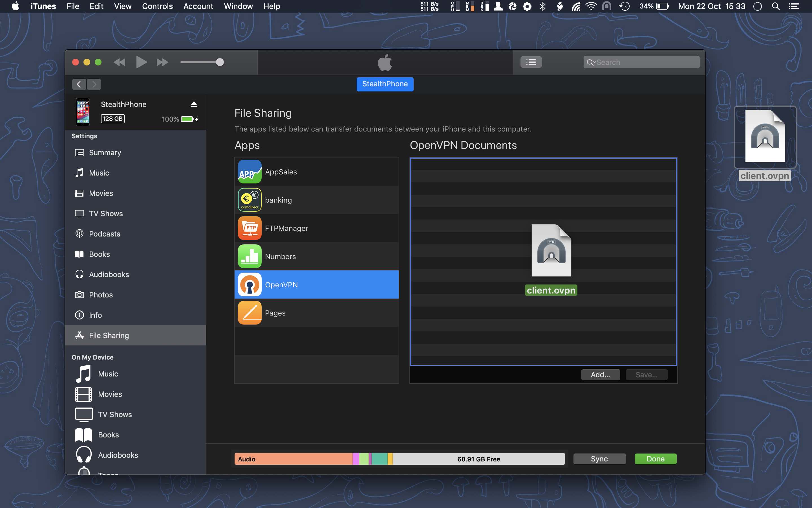Open Podcasts in the sidebar

tap(135, 234)
